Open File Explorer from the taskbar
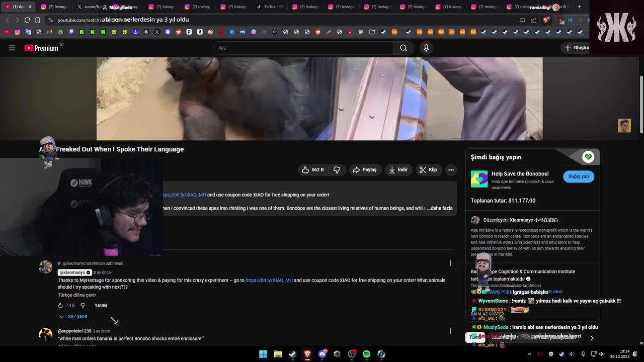 [278, 354]
